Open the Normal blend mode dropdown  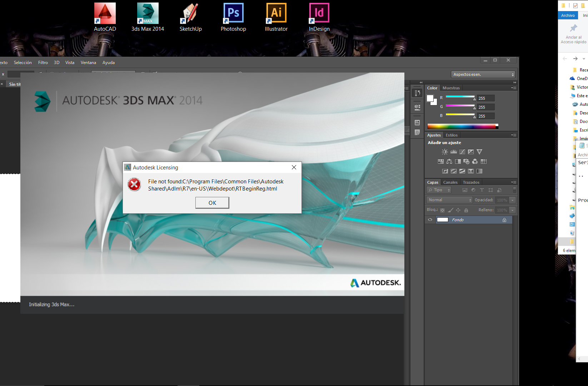click(449, 200)
